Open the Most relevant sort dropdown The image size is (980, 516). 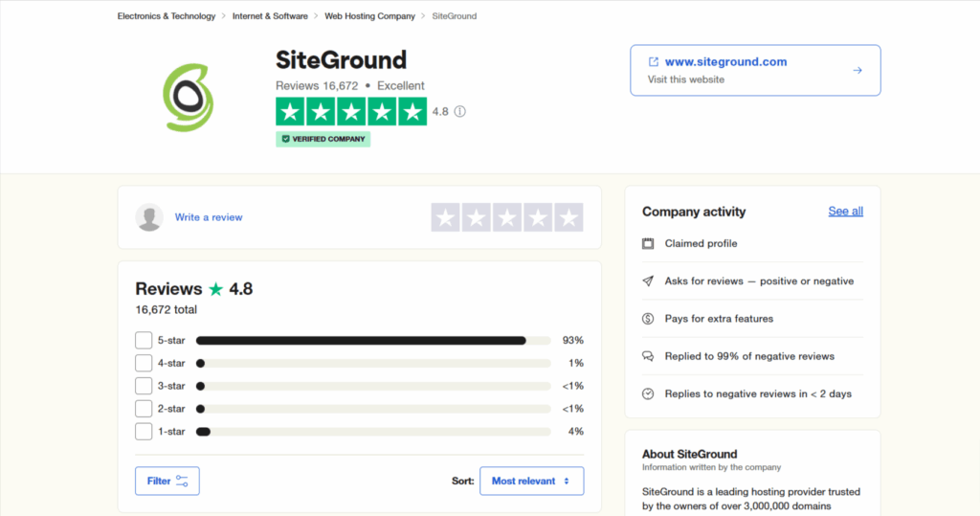pos(531,481)
